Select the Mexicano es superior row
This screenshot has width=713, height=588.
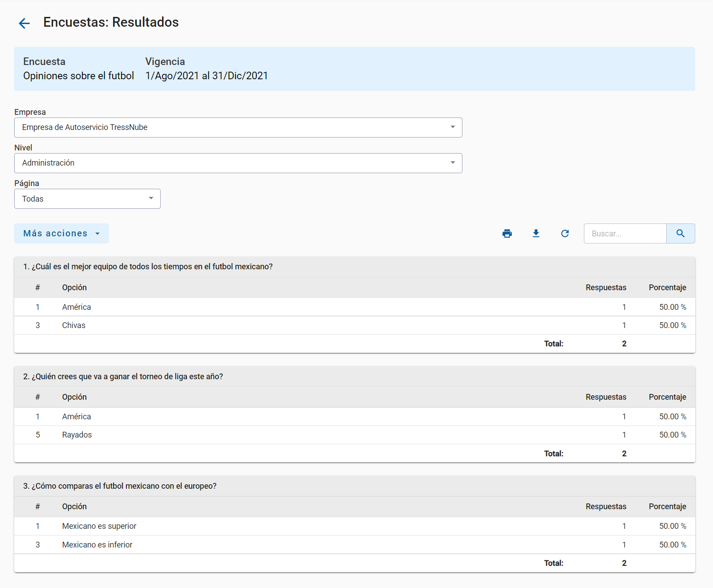click(99, 526)
